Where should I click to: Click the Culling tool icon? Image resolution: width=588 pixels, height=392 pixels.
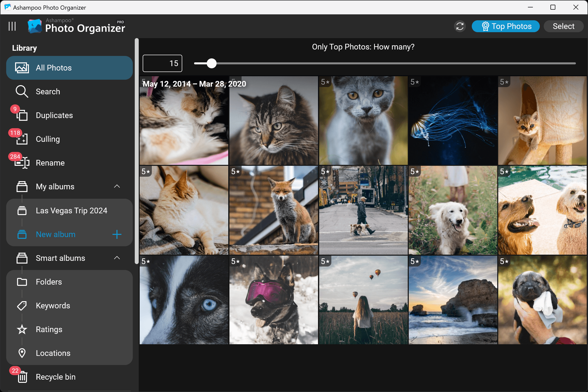pos(22,139)
